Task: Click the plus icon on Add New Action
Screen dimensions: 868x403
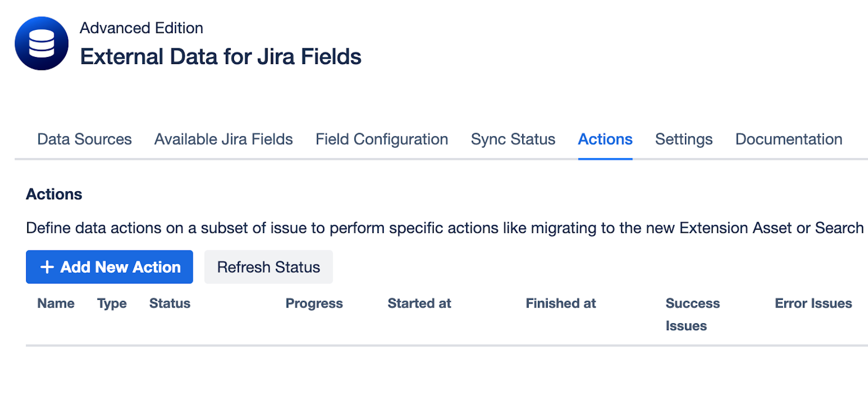Action: pos(47,267)
